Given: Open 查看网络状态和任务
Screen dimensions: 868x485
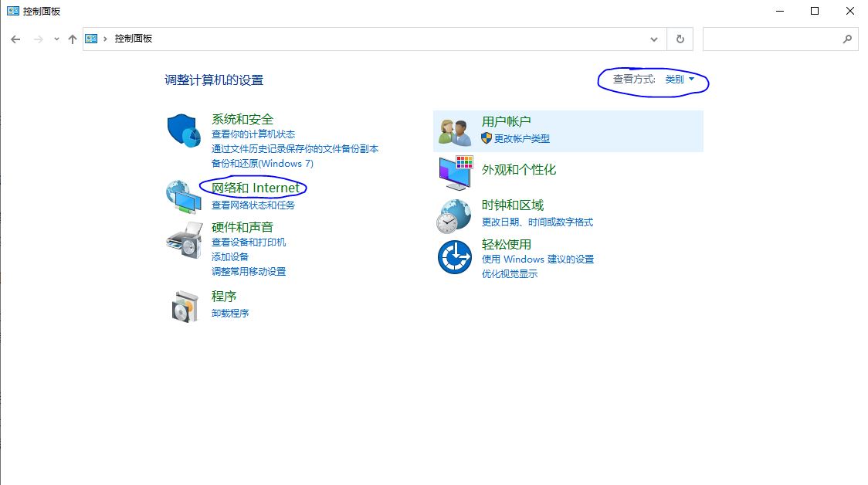Looking at the screenshot, I should [253, 205].
